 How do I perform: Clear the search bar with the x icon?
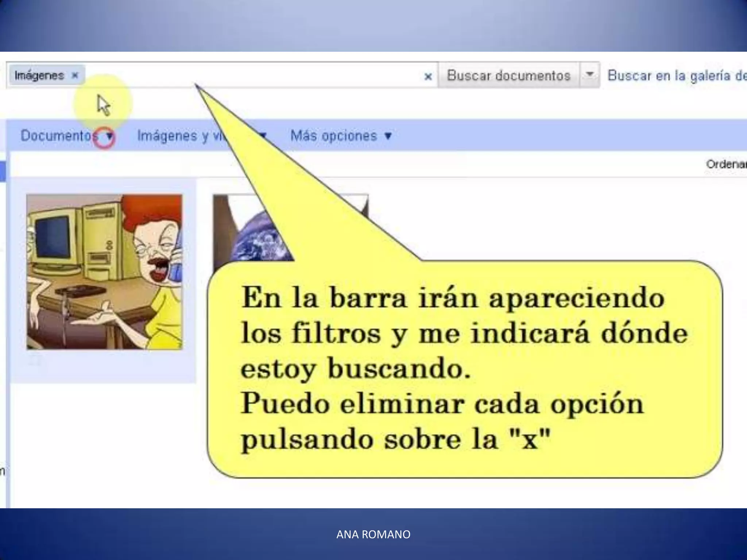(428, 76)
